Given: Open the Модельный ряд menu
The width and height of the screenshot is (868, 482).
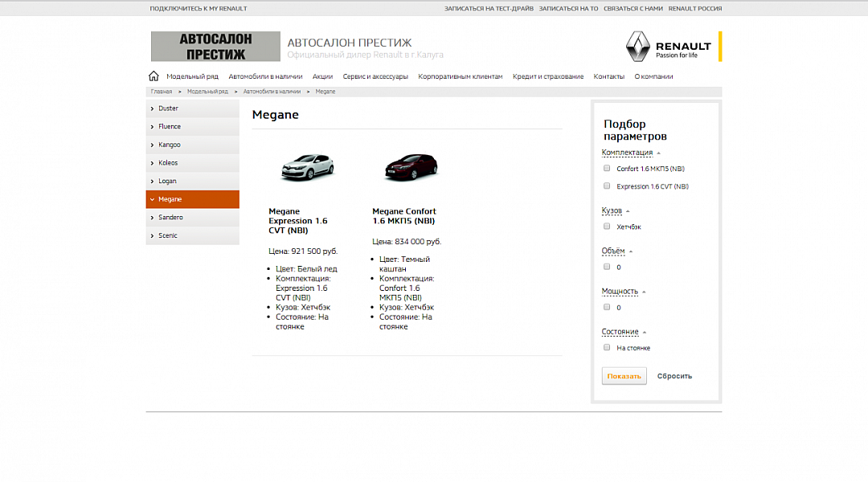Looking at the screenshot, I should coord(192,76).
